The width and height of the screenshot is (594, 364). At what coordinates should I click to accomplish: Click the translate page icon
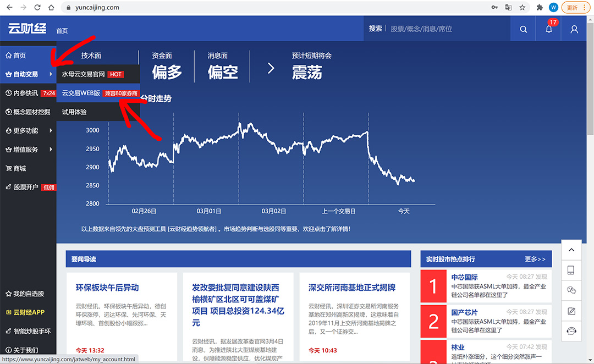click(508, 7)
